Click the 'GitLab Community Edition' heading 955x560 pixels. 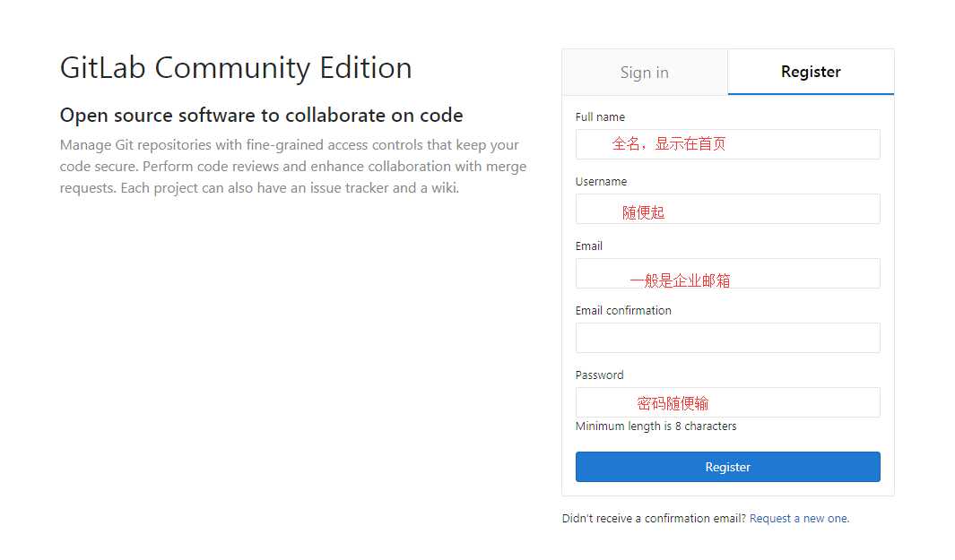237,68
